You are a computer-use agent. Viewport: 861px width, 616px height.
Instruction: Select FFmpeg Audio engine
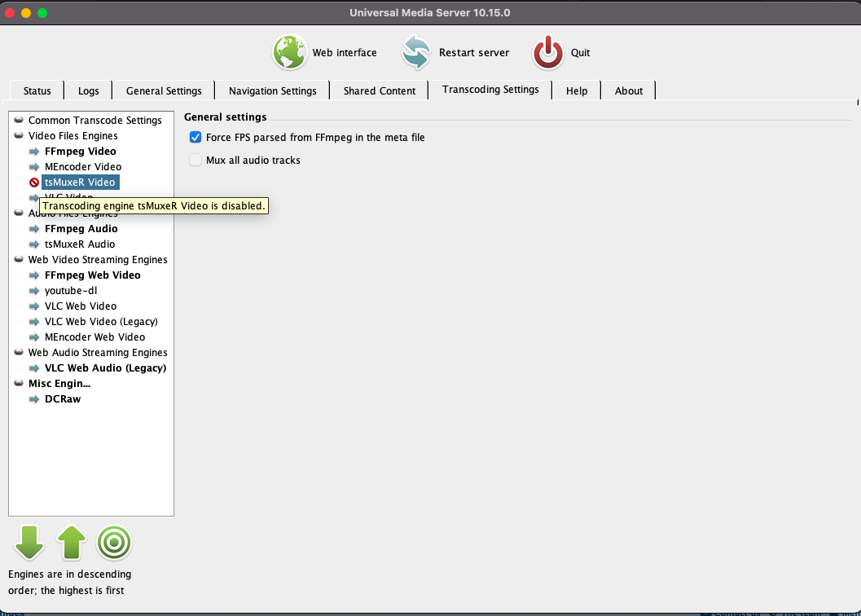point(81,229)
